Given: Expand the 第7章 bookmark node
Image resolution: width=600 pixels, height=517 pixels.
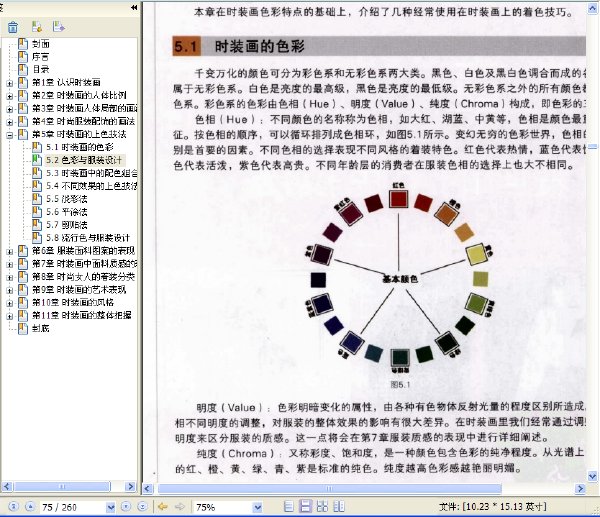Looking at the screenshot, I should (x=10, y=264).
